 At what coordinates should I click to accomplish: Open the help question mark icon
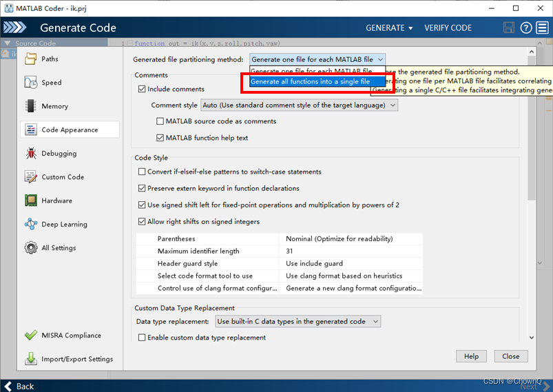pyautogui.click(x=526, y=28)
